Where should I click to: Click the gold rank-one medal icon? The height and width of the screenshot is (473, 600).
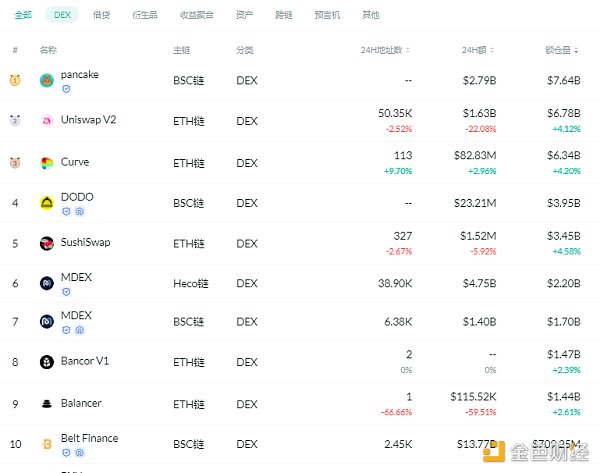pyautogui.click(x=15, y=80)
